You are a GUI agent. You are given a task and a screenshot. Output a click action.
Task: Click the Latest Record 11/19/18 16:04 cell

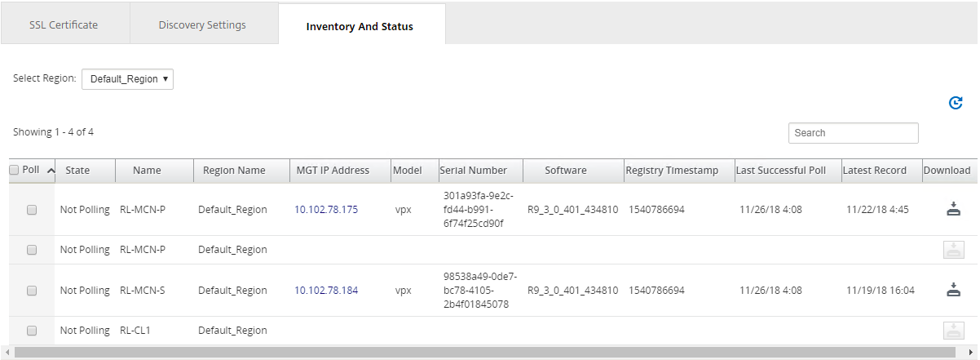point(880,291)
